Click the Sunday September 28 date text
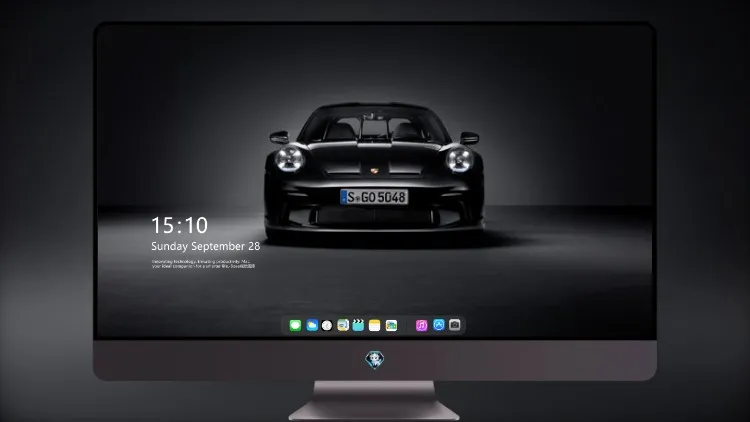750x422 pixels. 206,246
